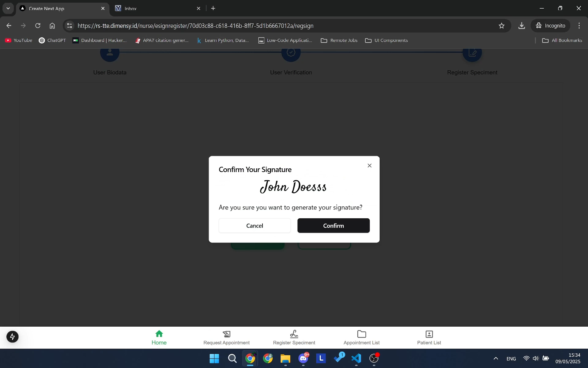The height and width of the screenshot is (368, 588).
Task: Expand the All Bookmarks folder
Action: [x=562, y=40]
